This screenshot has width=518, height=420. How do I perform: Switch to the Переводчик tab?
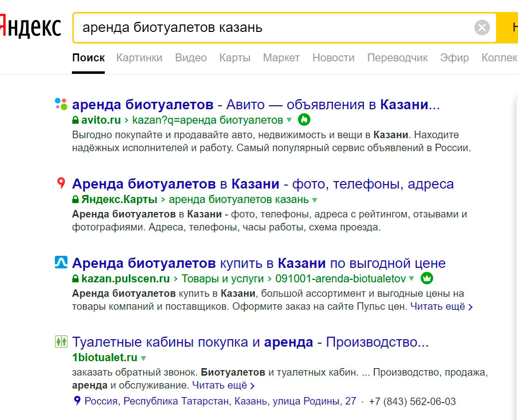(397, 58)
